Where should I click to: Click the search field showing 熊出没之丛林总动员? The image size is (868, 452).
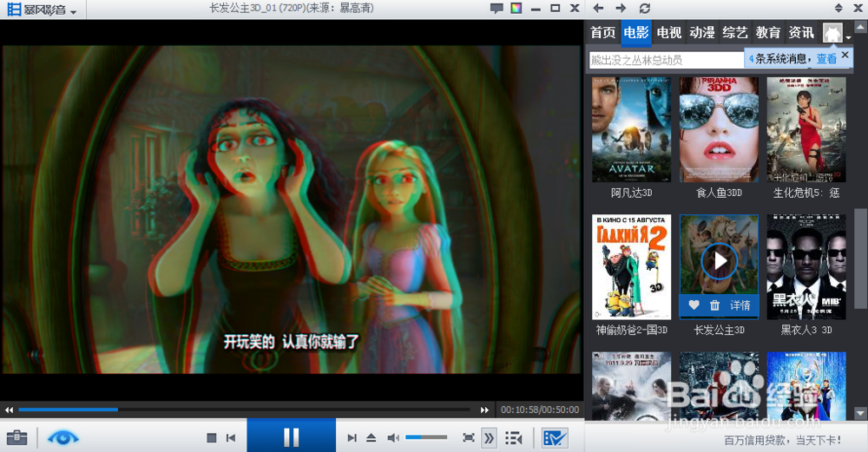pyautogui.click(x=666, y=60)
